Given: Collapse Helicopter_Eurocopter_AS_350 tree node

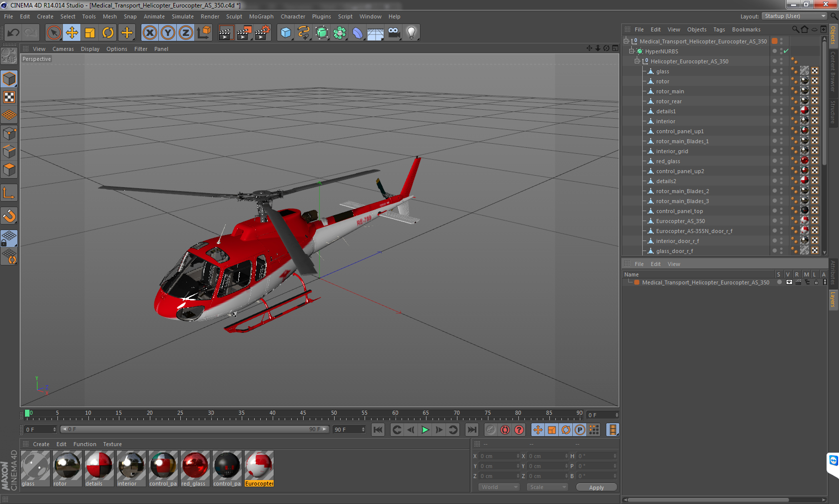Looking at the screenshot, I should (x=637, y=61).
